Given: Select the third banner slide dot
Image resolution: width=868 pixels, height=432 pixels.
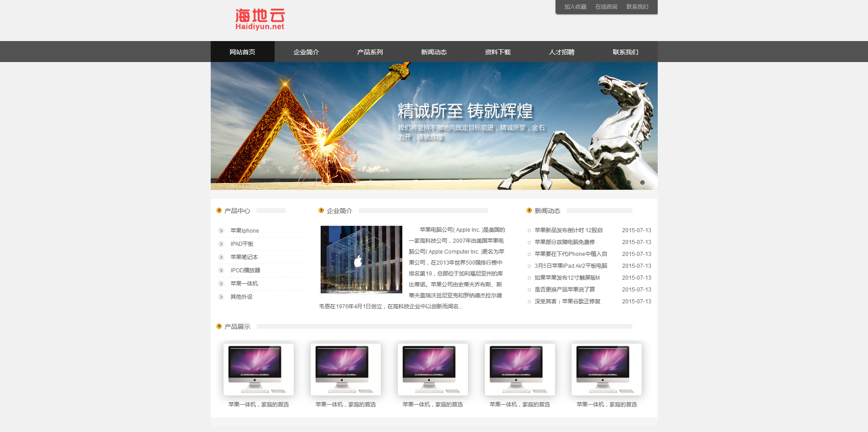Looking at the screenshot, I should point(615,182).
